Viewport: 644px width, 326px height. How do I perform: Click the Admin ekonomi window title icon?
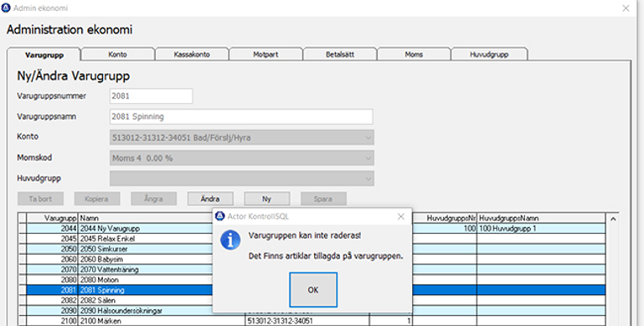[6, 8]
